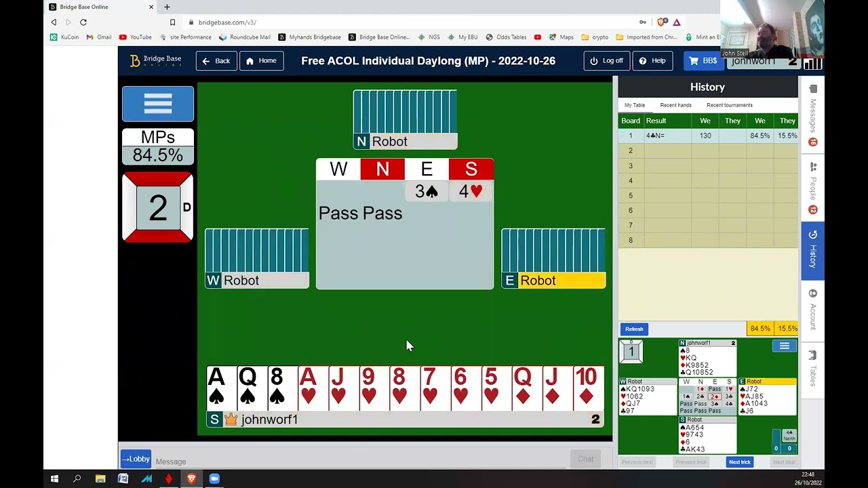Open the Home page button
Viewport: 868px width, 488px height.
coord(261,61)
